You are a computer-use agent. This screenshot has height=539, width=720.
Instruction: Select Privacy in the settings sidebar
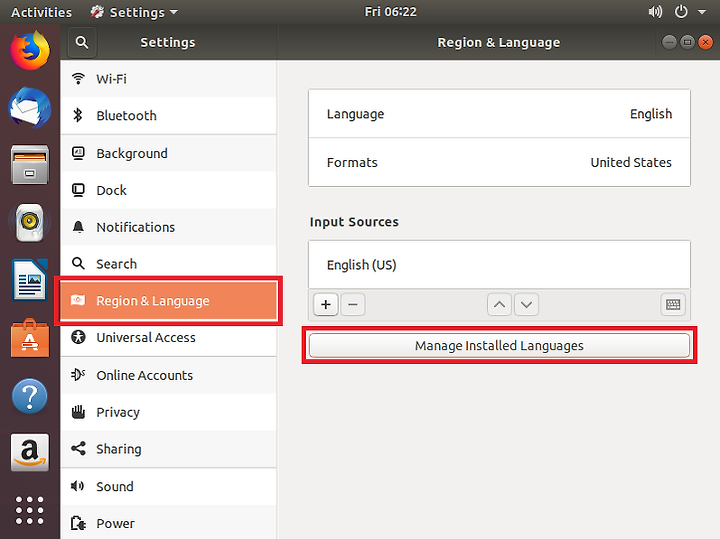(169, 412)
